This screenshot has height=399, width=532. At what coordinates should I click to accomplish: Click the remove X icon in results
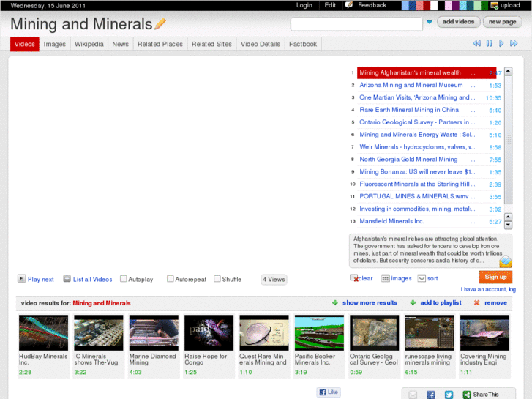click(477, 302)
